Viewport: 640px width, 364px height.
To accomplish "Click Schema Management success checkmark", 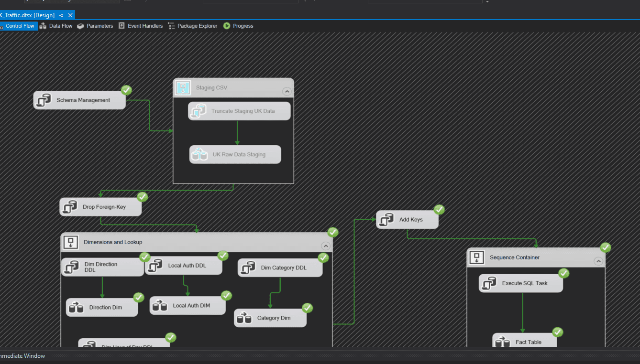I will 126,90.
